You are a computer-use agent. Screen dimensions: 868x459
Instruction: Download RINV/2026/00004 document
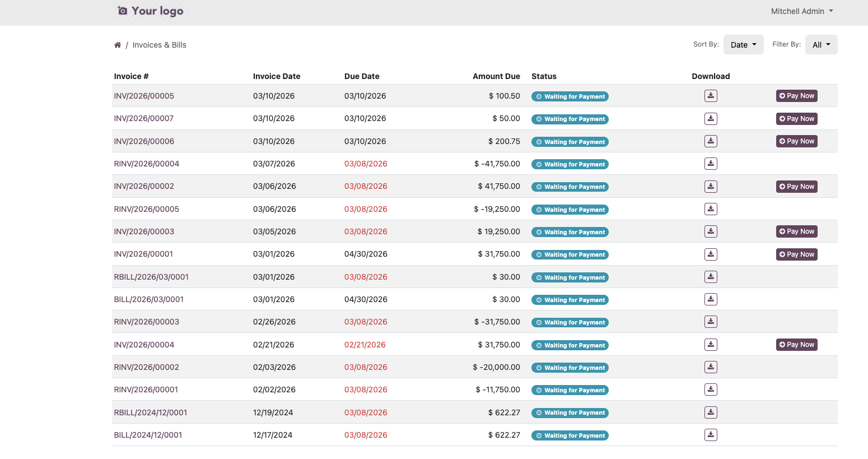(711, 164)
